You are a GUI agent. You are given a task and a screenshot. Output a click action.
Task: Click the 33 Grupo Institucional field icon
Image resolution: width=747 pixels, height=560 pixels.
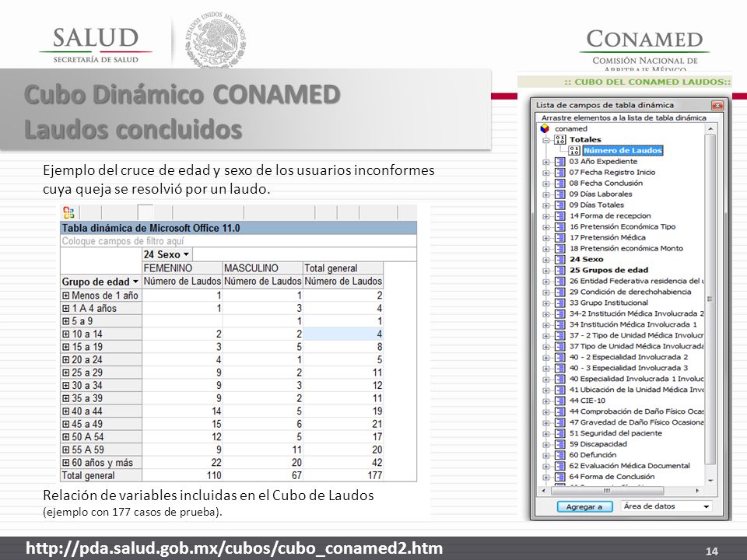[560, 303]
